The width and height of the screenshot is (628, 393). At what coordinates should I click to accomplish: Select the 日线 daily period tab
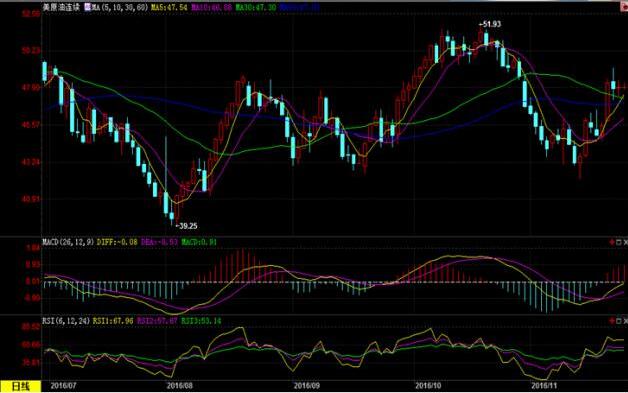pyautogui.click(x=20, y=387)
